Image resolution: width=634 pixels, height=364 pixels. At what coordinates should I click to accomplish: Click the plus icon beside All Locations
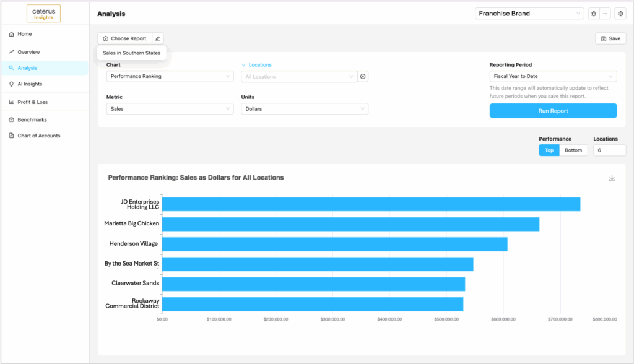coord(363,77)
